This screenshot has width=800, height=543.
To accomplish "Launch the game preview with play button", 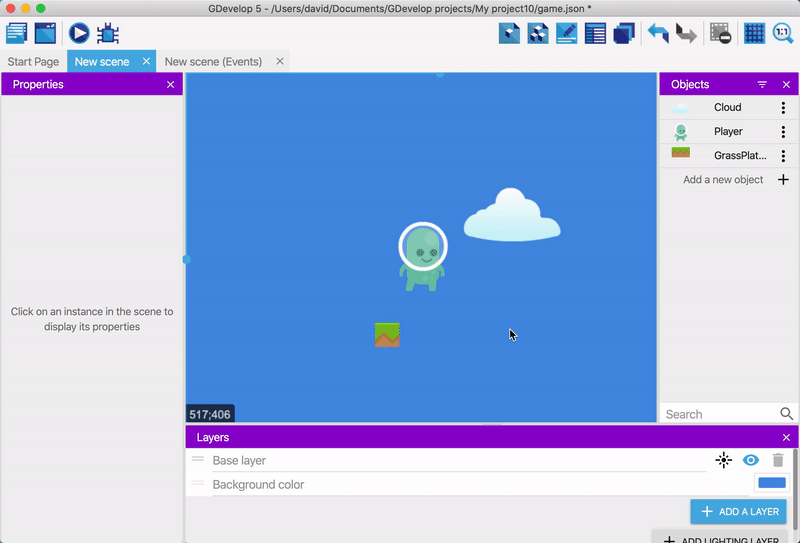I will 79,33.
